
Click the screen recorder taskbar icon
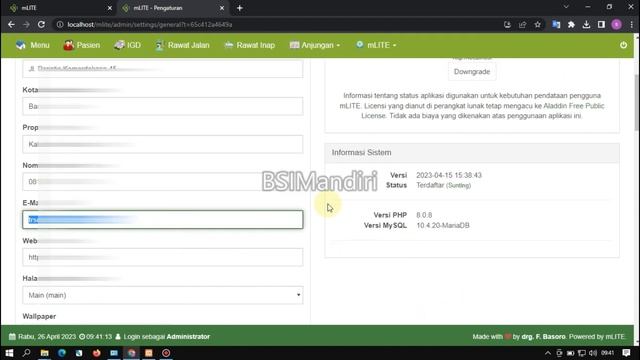[166, 353]
